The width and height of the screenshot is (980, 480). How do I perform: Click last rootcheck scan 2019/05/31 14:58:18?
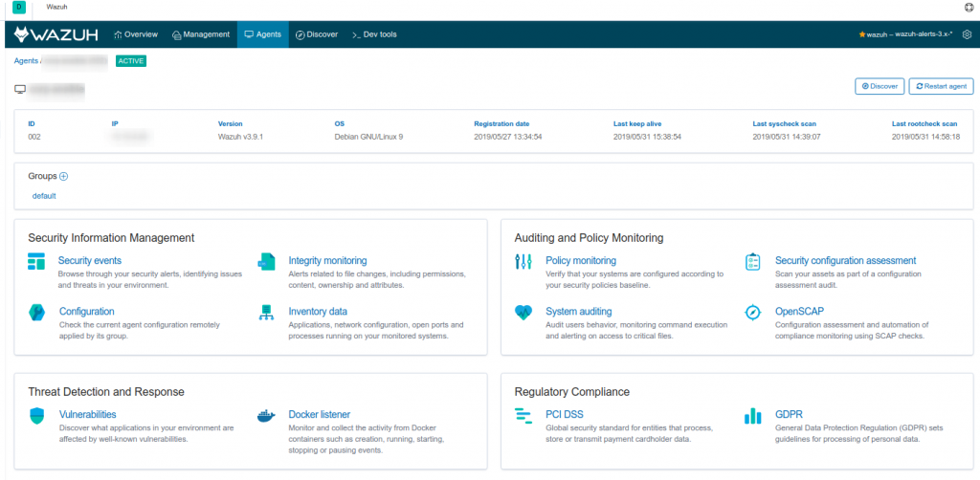(925, 137)
